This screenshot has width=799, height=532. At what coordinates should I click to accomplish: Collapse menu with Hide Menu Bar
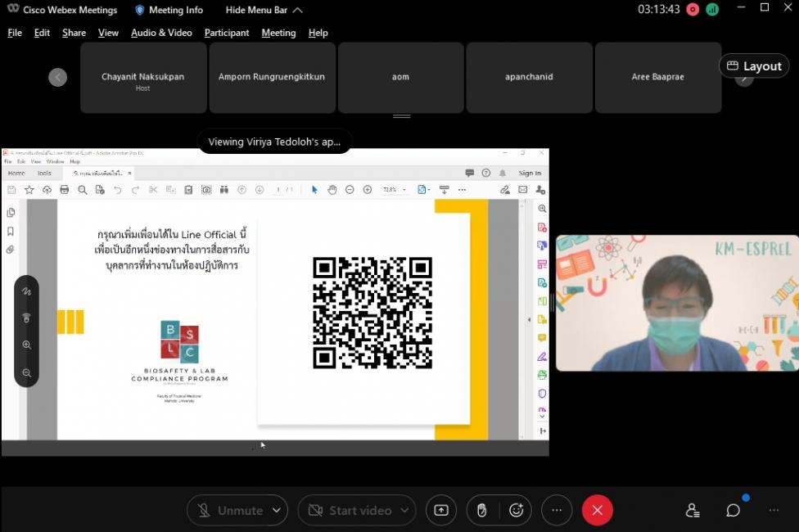point(264,10)
